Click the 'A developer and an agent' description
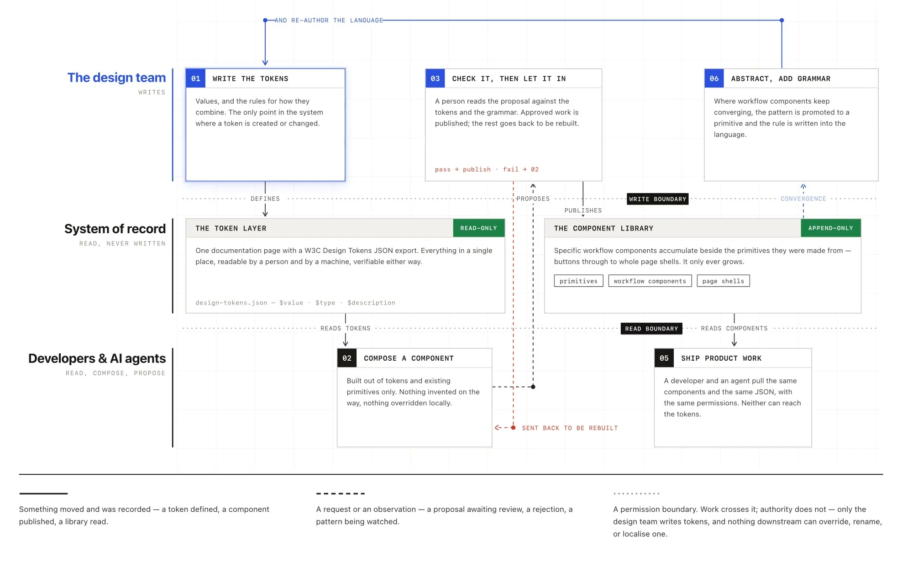The width and height of the screenshot is (902, 588). [x=732, y=397]
